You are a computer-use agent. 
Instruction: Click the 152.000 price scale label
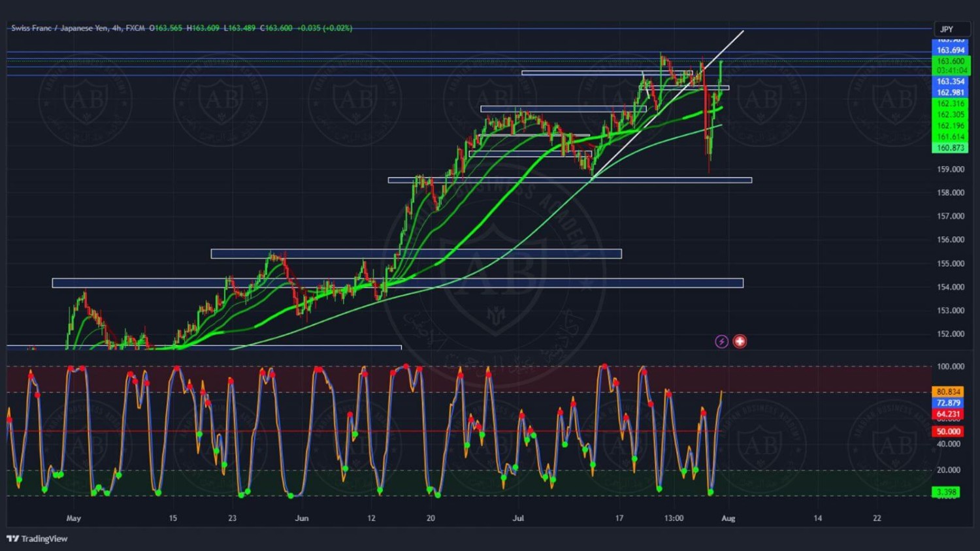951,334
